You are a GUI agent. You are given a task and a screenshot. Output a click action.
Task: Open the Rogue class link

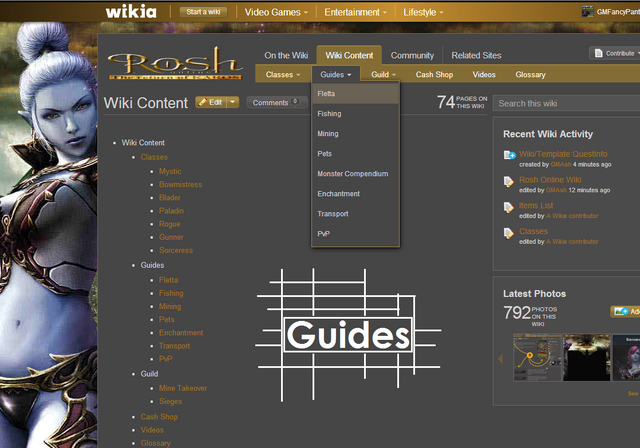169,224
